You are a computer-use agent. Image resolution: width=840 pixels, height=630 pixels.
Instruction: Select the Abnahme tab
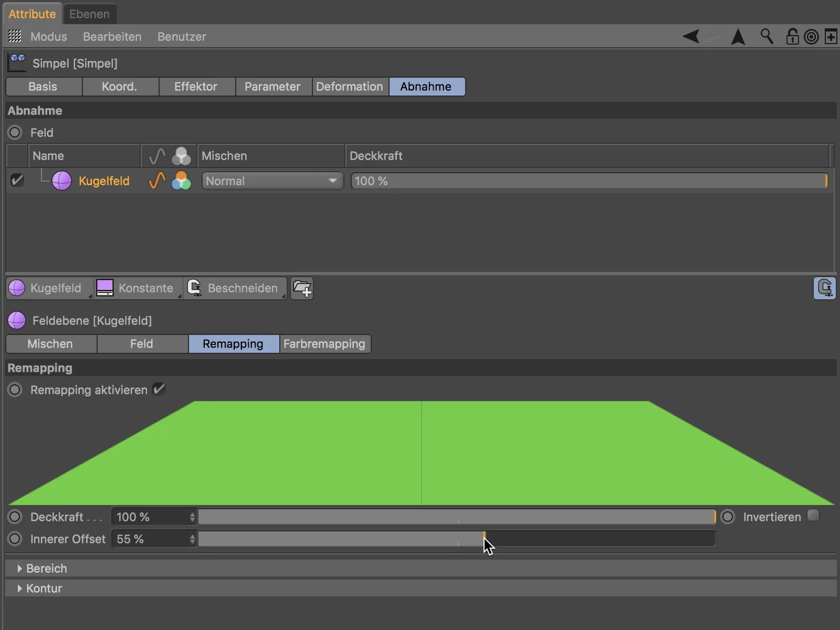pyautogui.click(x=427, y=87)
